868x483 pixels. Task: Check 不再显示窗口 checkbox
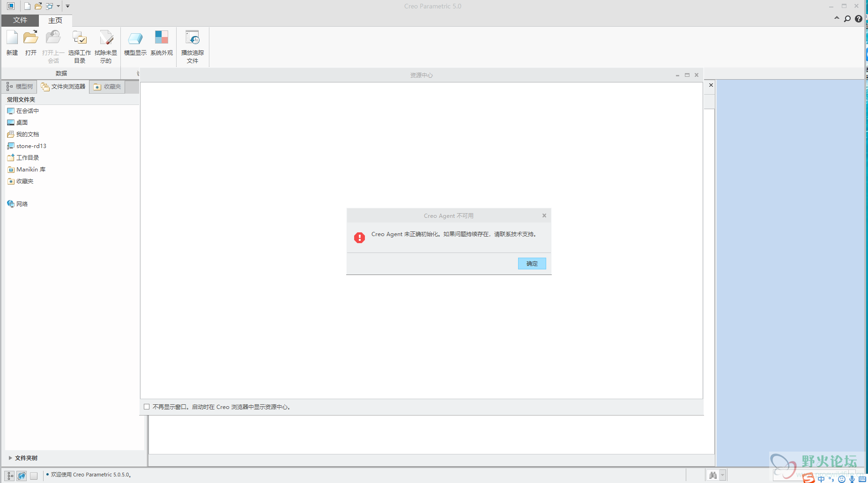147,407
